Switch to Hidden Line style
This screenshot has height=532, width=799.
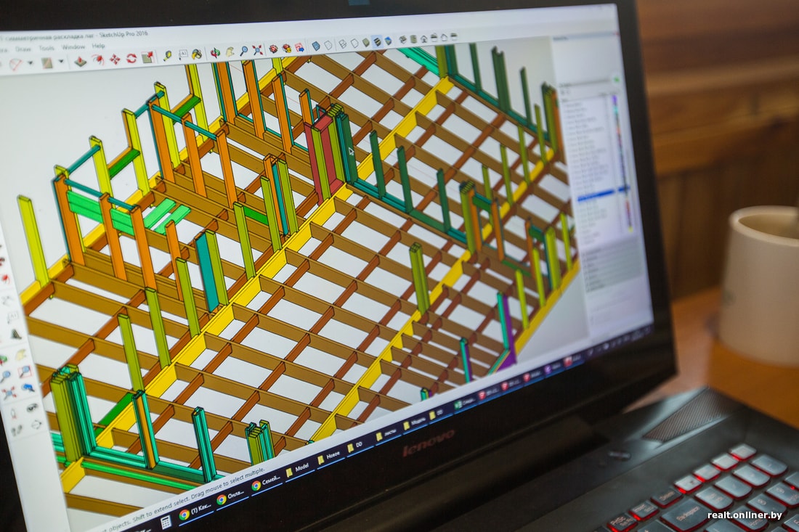point(354,44)
